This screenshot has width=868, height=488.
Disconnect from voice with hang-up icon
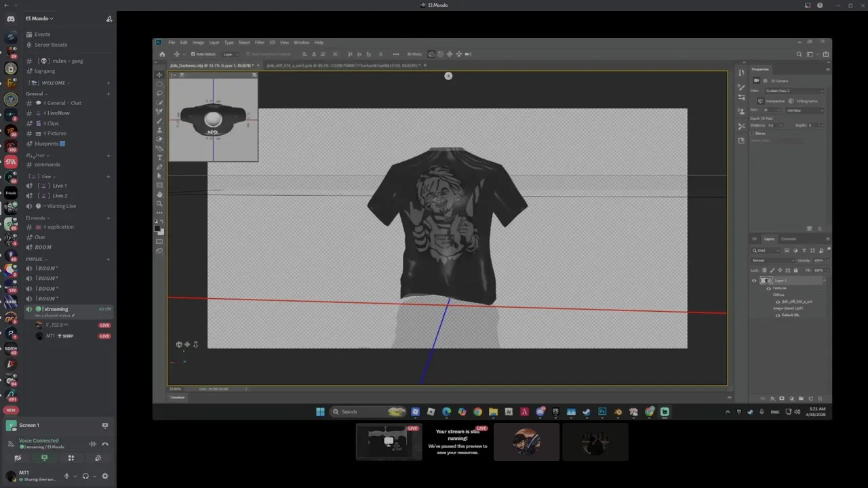tap(105, 444)
